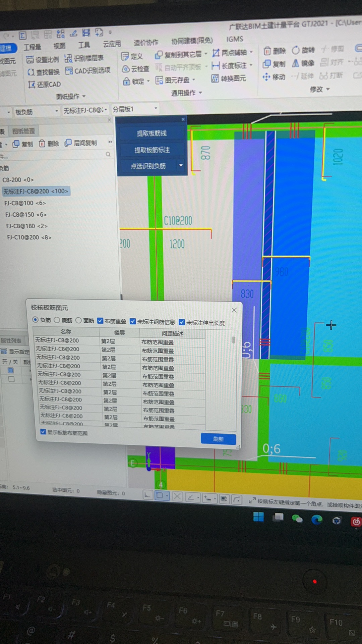Click the 设置比例 set scale icon
This screenshot has width=362, height=644.
30,60
